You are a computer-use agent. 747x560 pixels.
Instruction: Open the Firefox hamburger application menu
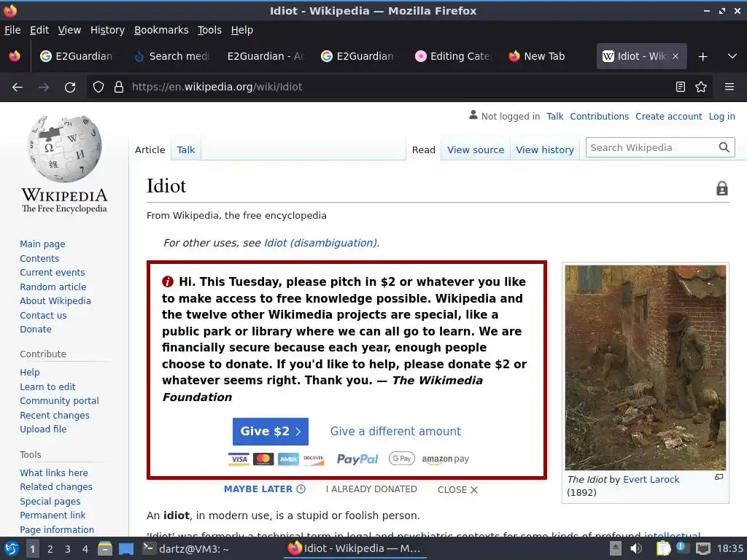[729, 87]
